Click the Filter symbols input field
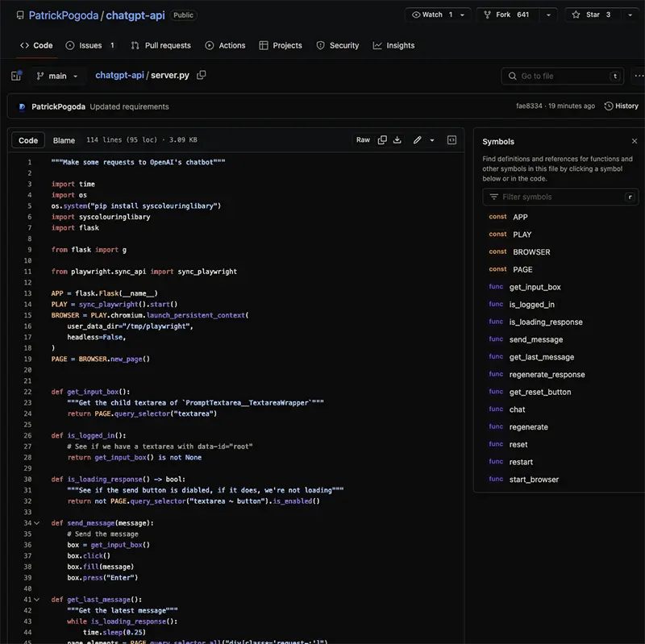This screenshot has height=644, width=645. tap(560, 197)
